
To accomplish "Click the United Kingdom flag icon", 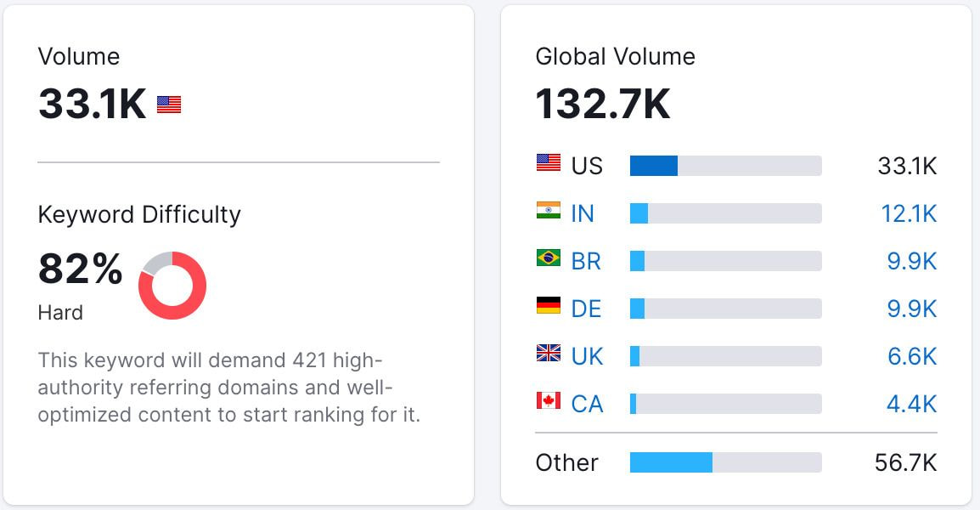I will click(549, 353).
